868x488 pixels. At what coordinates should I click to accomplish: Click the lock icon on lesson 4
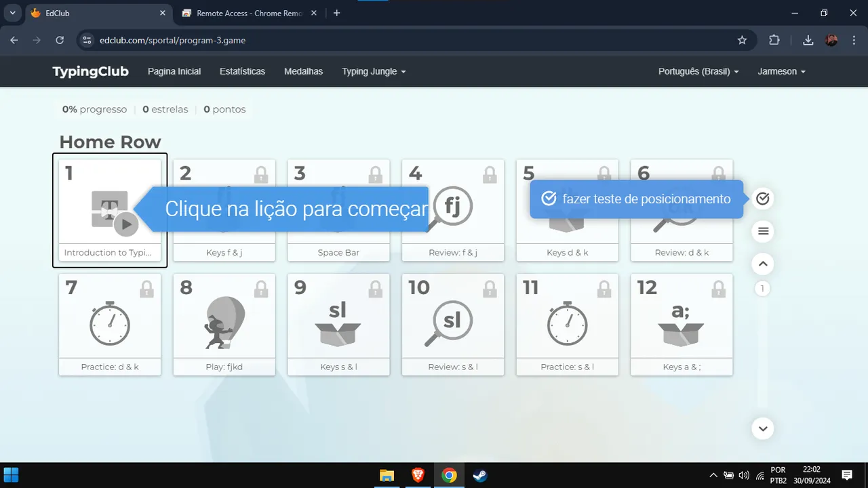490,175
